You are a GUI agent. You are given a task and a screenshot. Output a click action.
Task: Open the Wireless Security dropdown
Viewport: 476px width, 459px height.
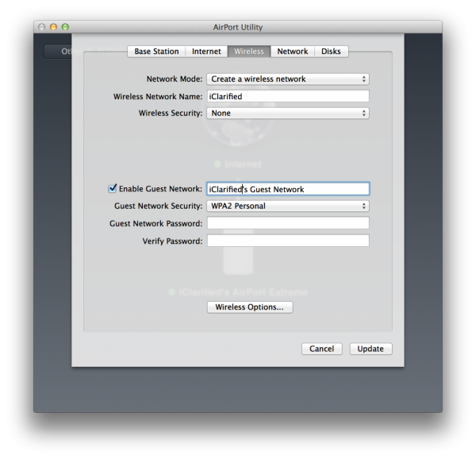click(288, 113)
